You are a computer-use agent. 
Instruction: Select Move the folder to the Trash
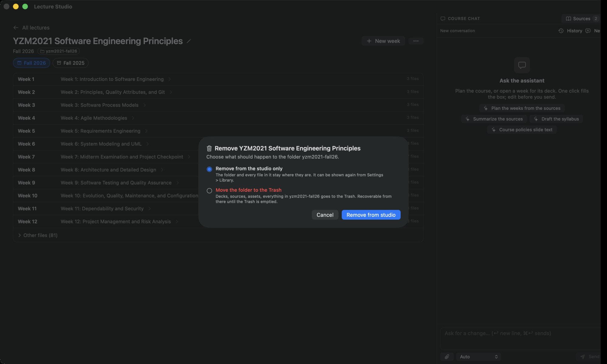tap(209, 191)
